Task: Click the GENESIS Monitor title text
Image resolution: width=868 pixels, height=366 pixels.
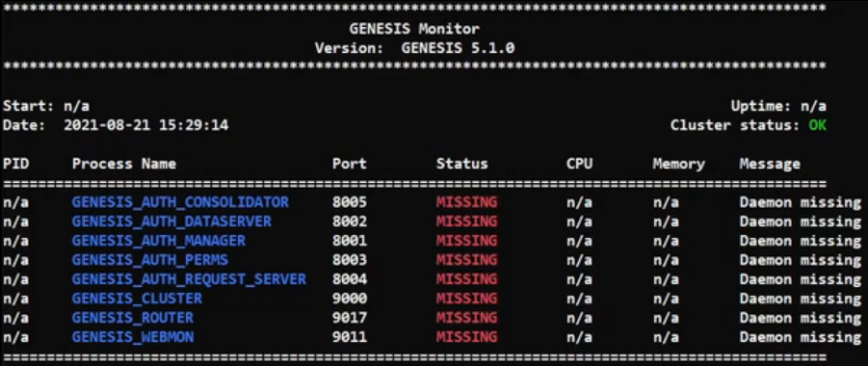Action: [x=414, y=29]
